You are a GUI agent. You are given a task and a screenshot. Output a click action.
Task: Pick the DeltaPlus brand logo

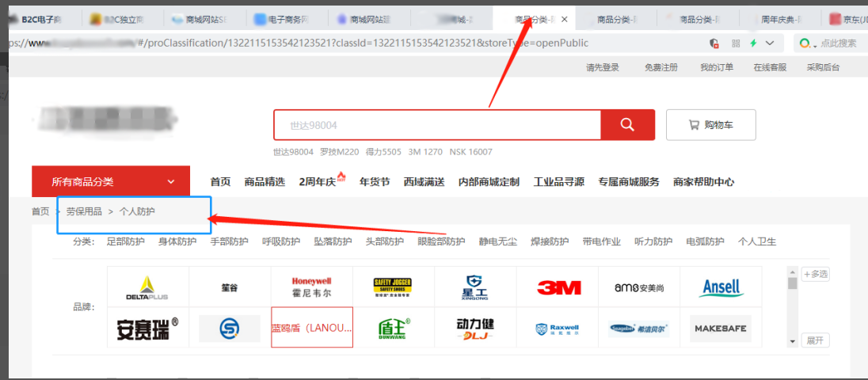147,287
